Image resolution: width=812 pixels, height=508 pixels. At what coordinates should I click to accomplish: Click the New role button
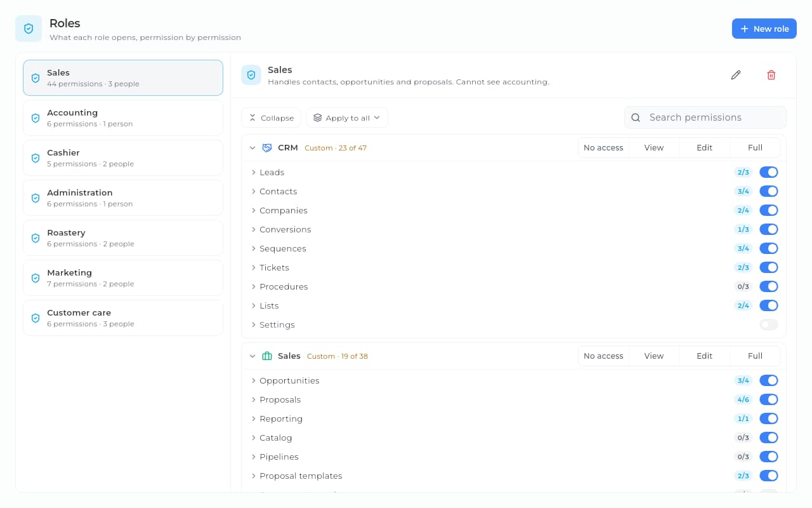764,29
